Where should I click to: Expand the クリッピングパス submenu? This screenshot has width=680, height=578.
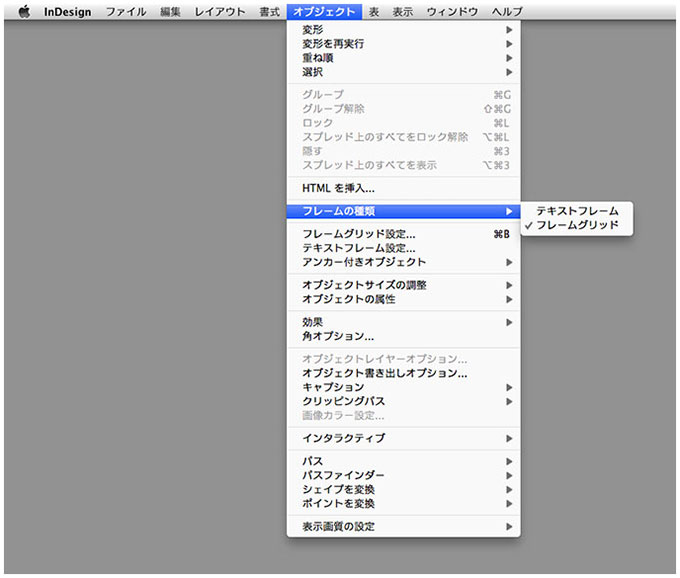[x=403, y=402]
